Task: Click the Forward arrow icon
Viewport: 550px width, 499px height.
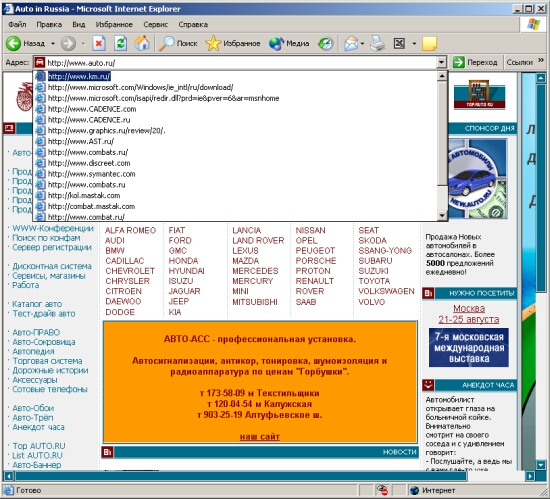Action: [x=68, y=43]
